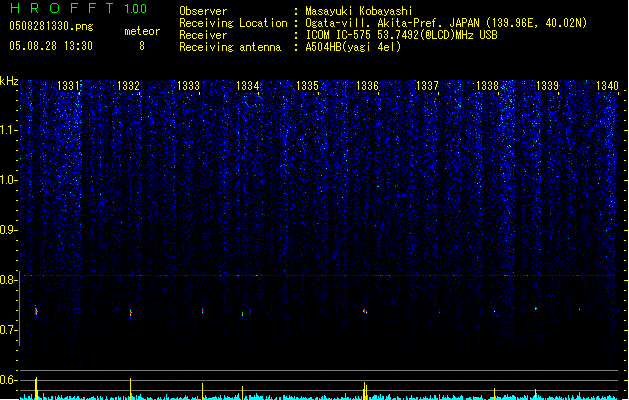Click the kHz axis unit label
This screenshot has width=629, height=400.
9,81
